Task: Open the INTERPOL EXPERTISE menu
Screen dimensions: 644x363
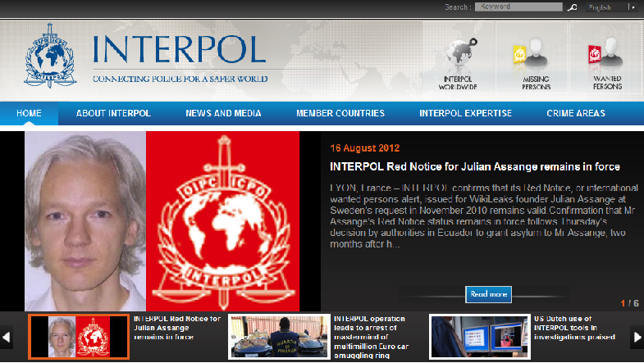Action: [466, 113]
